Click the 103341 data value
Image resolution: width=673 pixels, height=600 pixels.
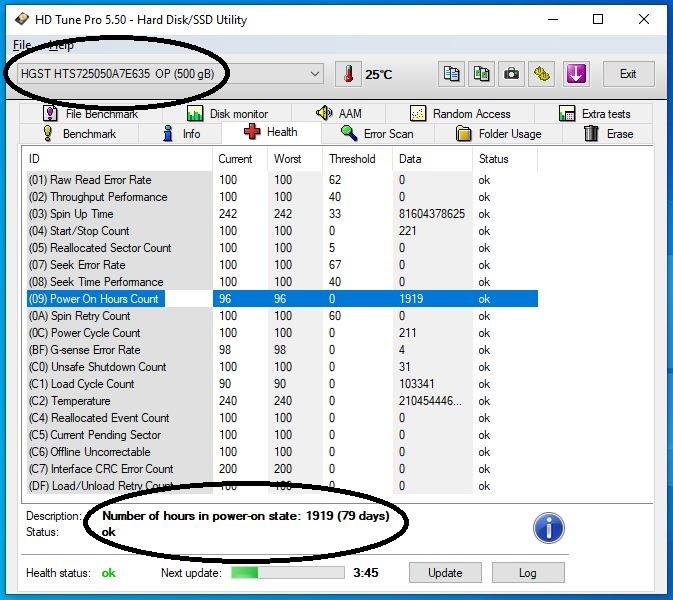coord(416,384)
